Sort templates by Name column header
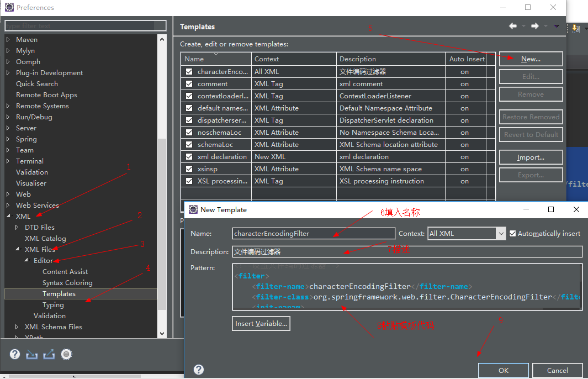 [x=216, y=59]
